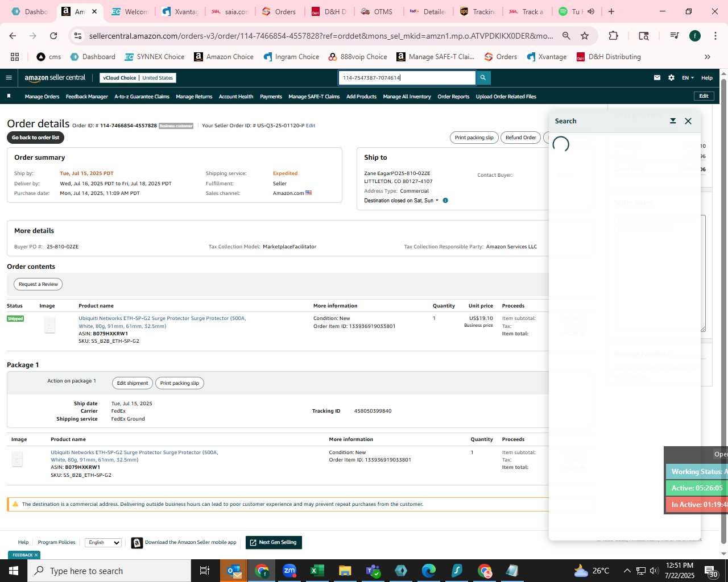Open the Order Reports menu item

tap(453, 97)
